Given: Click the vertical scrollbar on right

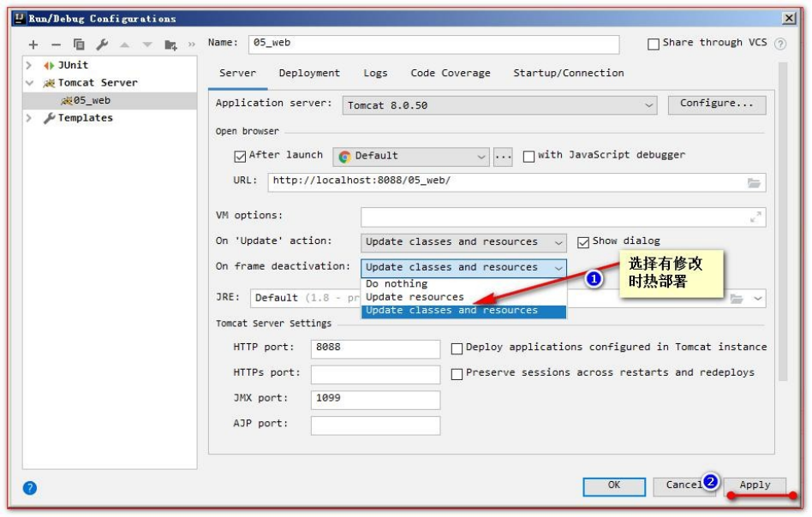Looking at the screenshot, I should (x=783, y=222).
